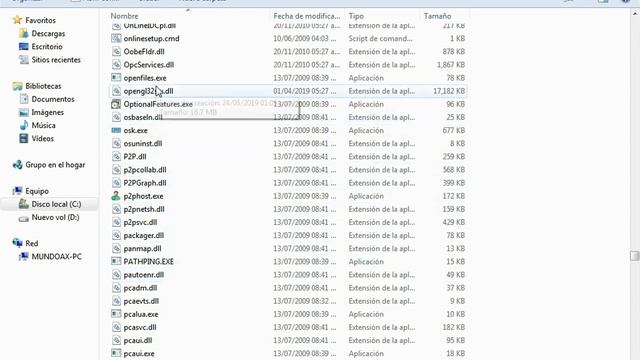Click the Red network icon
640x360 pixels.
[17, 243]
